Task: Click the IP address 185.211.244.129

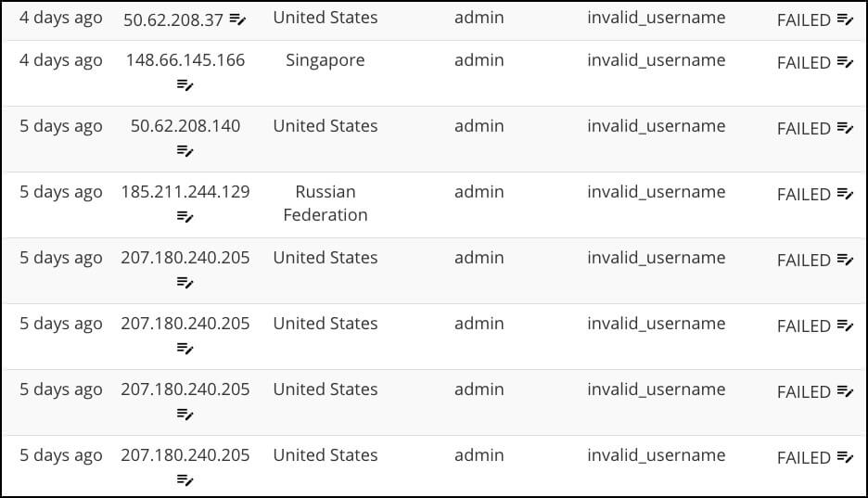Action: [185, 192]
